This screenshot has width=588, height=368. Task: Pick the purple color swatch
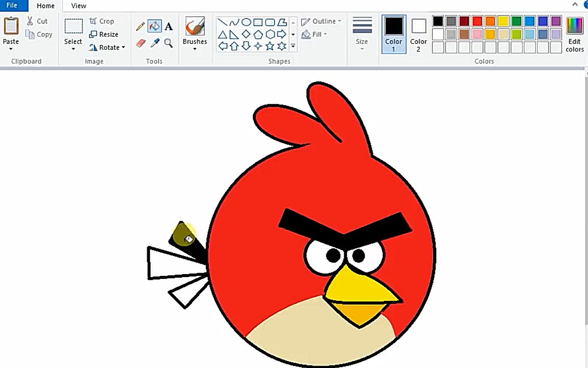[556, 21]
